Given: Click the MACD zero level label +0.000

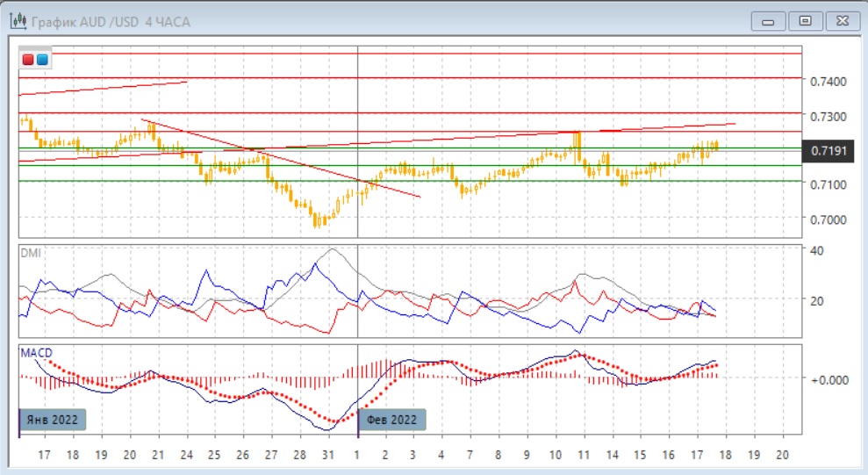Looking at the screenshot, I should [x=829, y=380].
